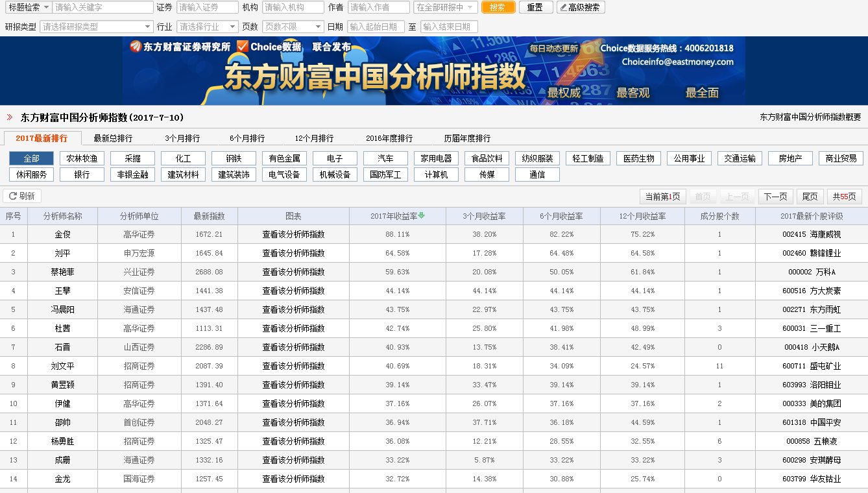Open stock 002415 海康威视
Screen dimensions: 868x493
tap(812, 234)
